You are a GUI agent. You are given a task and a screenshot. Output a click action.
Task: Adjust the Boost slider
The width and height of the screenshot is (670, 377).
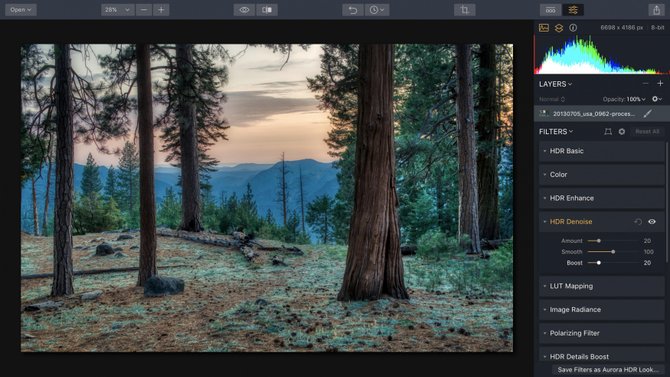(614, 263)
